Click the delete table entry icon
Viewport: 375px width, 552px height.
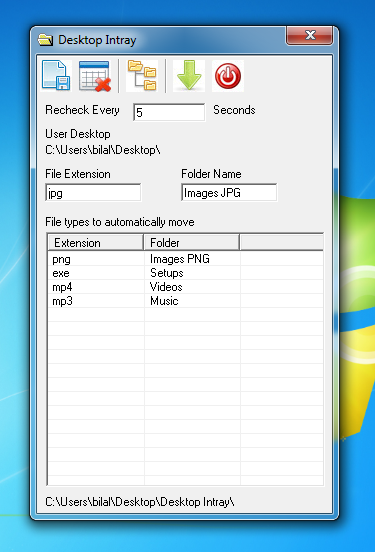95,76
